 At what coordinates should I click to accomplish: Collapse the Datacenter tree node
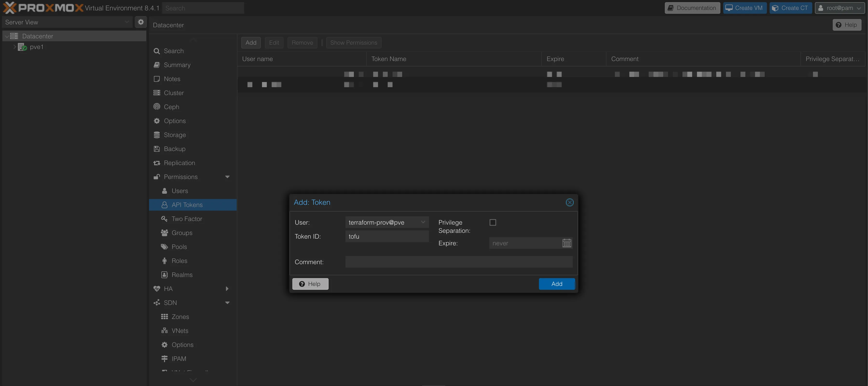7,36
